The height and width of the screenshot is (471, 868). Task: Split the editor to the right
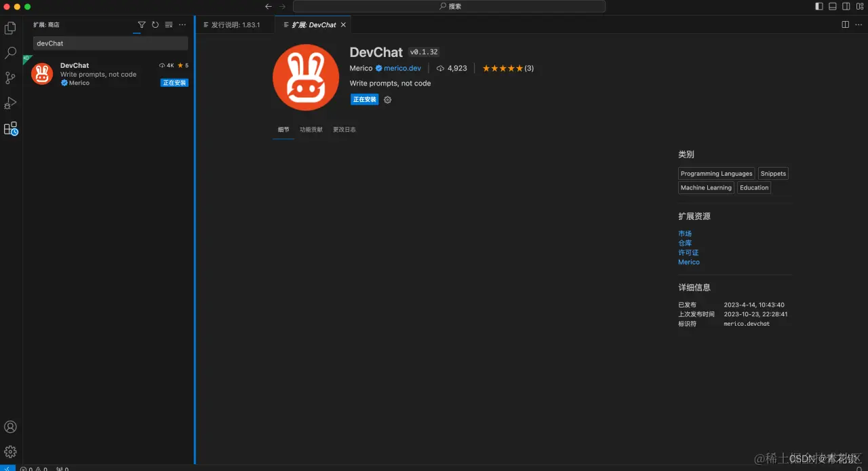(846, 24)
